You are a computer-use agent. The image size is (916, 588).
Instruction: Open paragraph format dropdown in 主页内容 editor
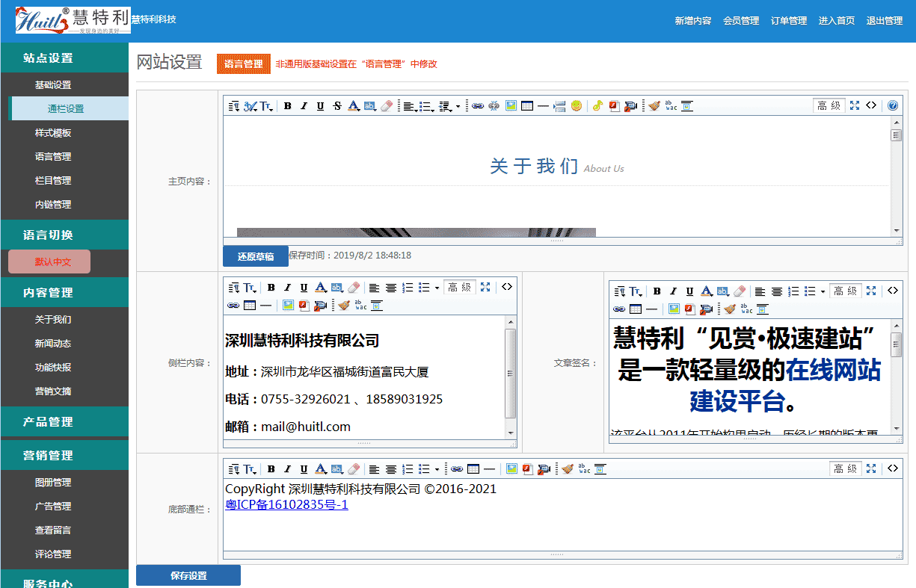click(x=234, y=106)
